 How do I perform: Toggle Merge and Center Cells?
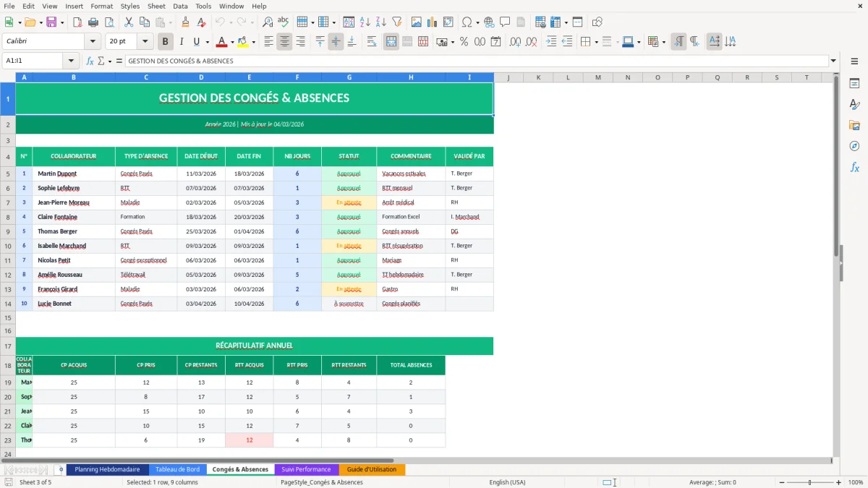391,42
